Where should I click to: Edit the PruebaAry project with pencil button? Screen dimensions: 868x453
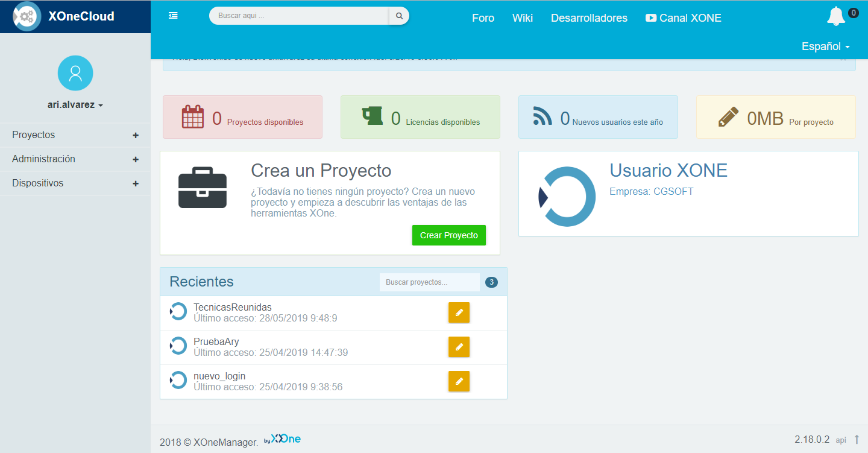click(459, 347)
